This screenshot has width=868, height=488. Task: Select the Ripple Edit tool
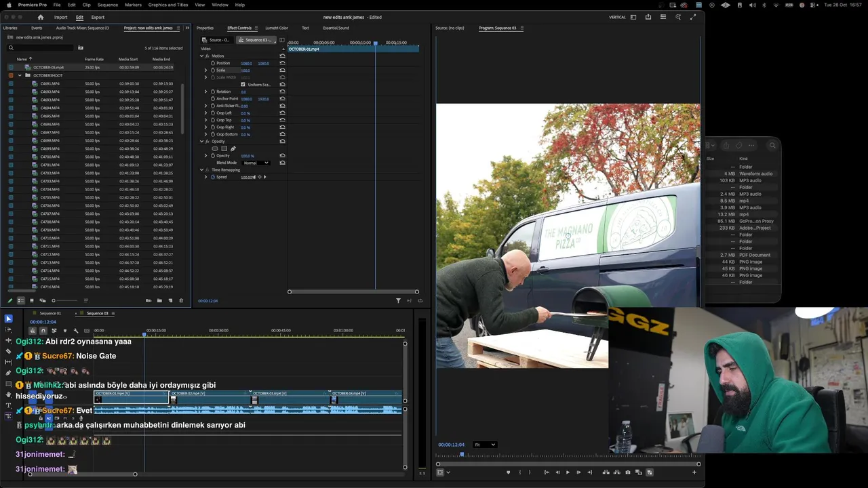[x=8, y=340]
